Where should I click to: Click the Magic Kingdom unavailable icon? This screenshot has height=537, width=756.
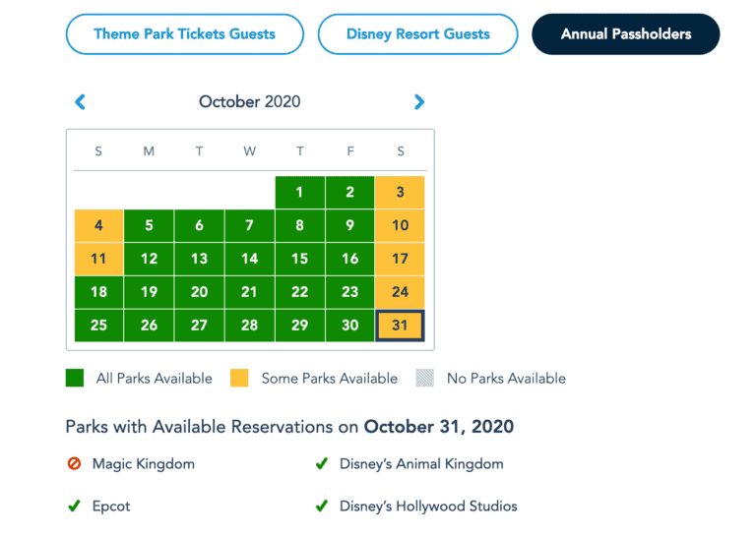[74, 464]
